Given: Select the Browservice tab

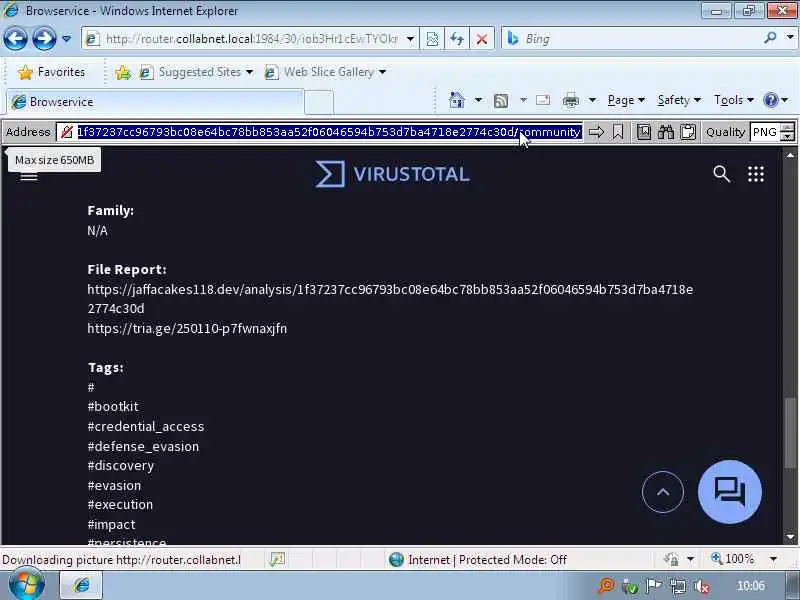Looking at the screenshot, I should (x=155, y=102).
